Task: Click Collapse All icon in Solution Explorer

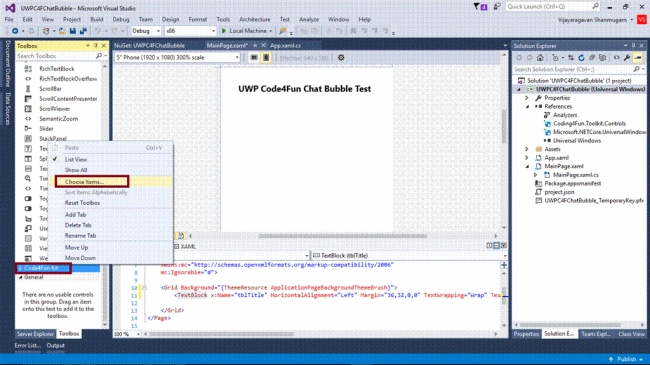Action: pos(592,58)
